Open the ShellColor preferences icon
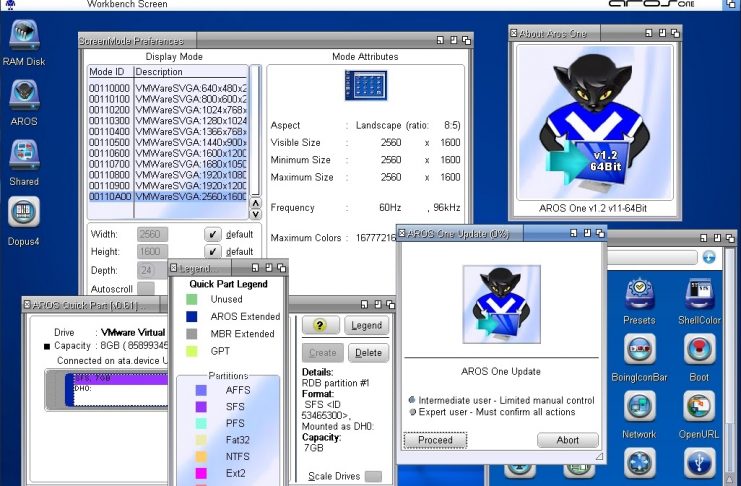 699,295
